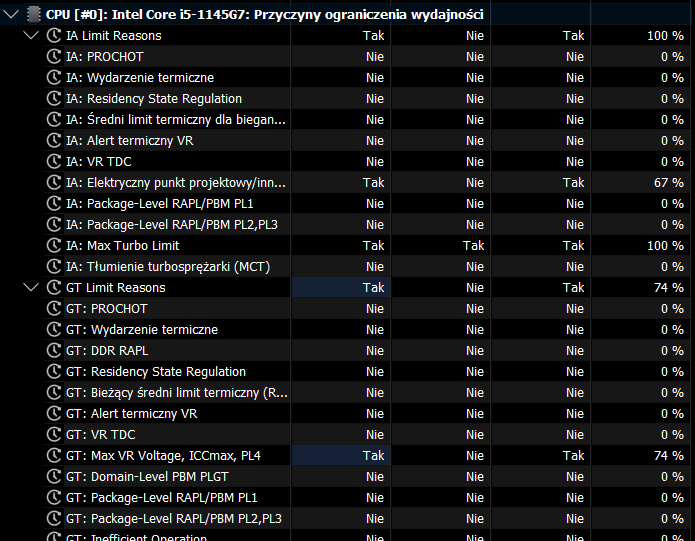This screenshot has height=541, width=695.
Task: Click clock icon beside GT: Residency State Regulation
Action: pos(54,371)
